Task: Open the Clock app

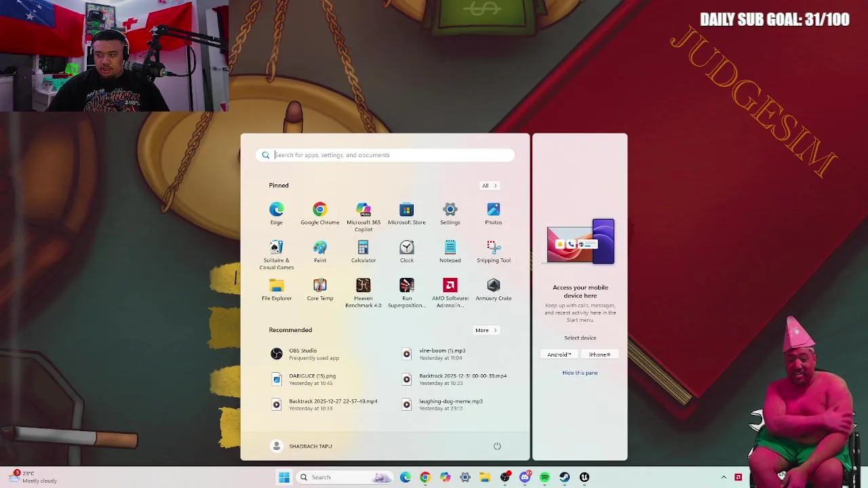Action: (x=406, y=251)
